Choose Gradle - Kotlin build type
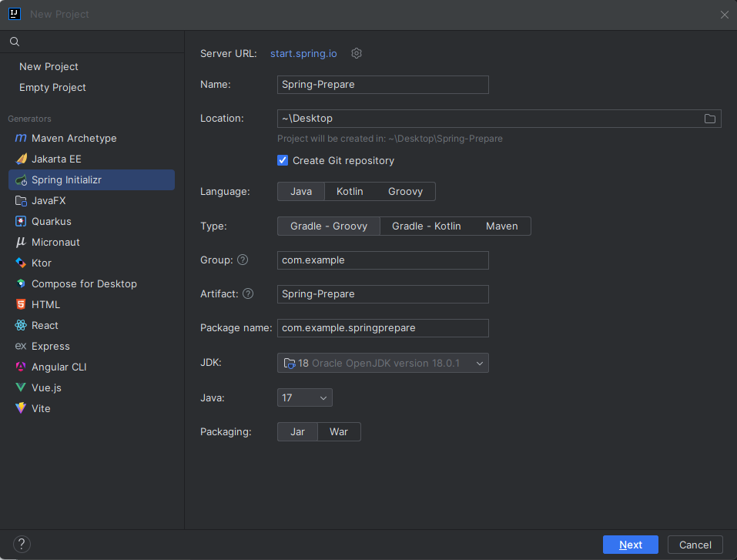This screenshot has height=560, width=737. coord(427,226)
